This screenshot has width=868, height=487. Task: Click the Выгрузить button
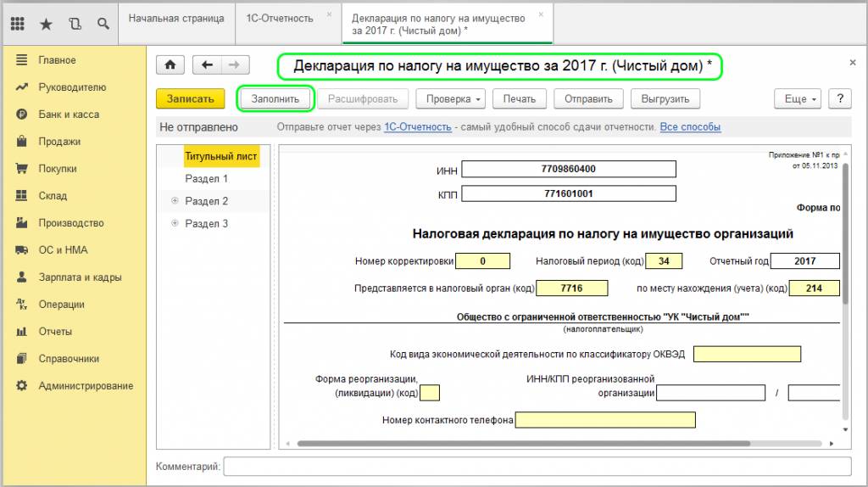point(665,98)
